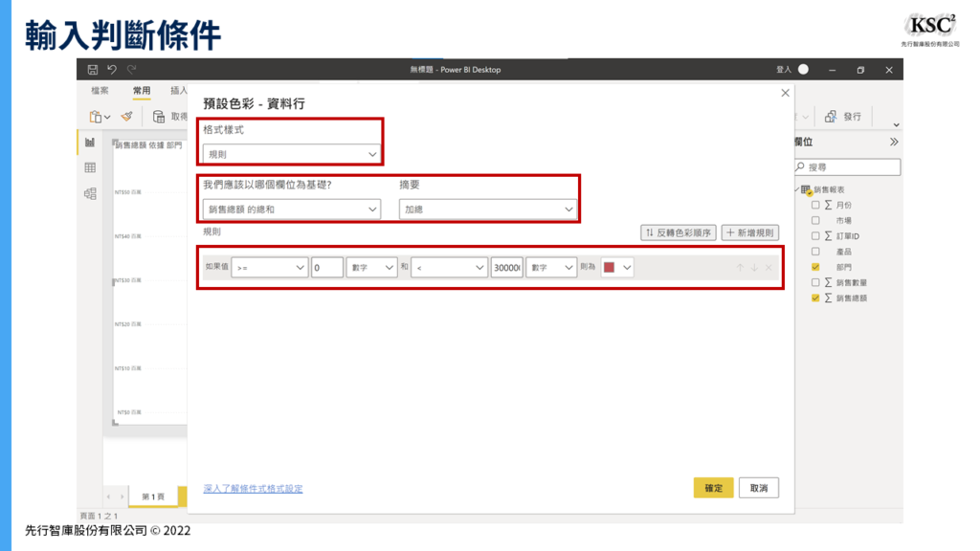Click the 新增規則 button

click(x=749, y=232)
